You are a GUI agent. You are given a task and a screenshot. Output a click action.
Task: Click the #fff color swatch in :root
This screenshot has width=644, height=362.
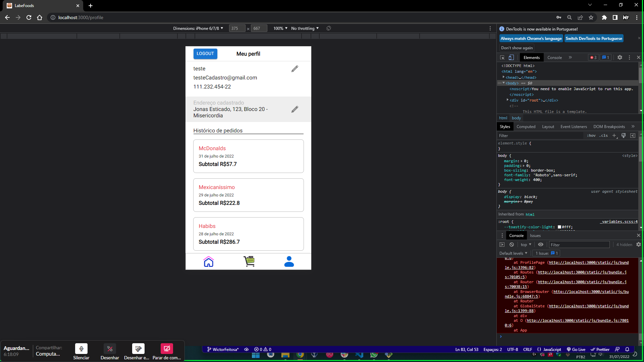(x=559, y=227)
